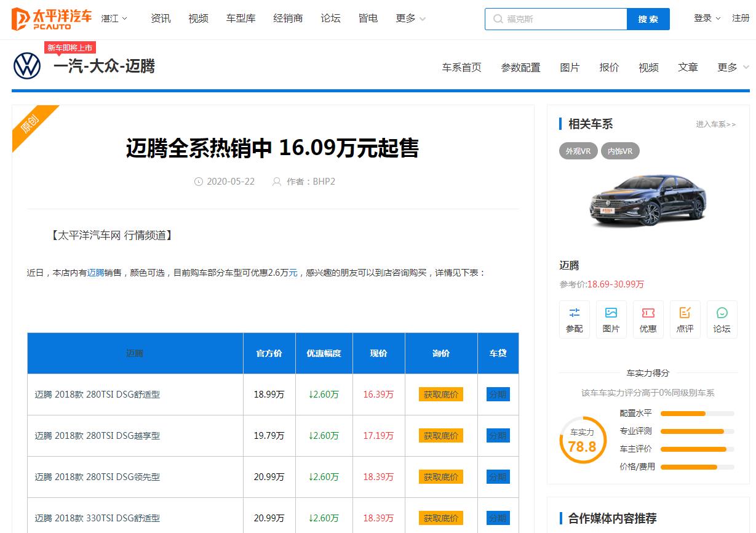The image size is (756, 533).
Task: Switch to 报价 pricing tab
Action: click(x=609, y=68)
